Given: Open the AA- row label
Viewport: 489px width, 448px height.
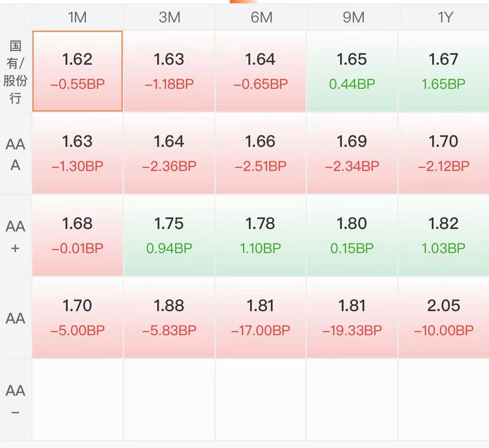Looking at the screenshot, I should tap(15, 400).
